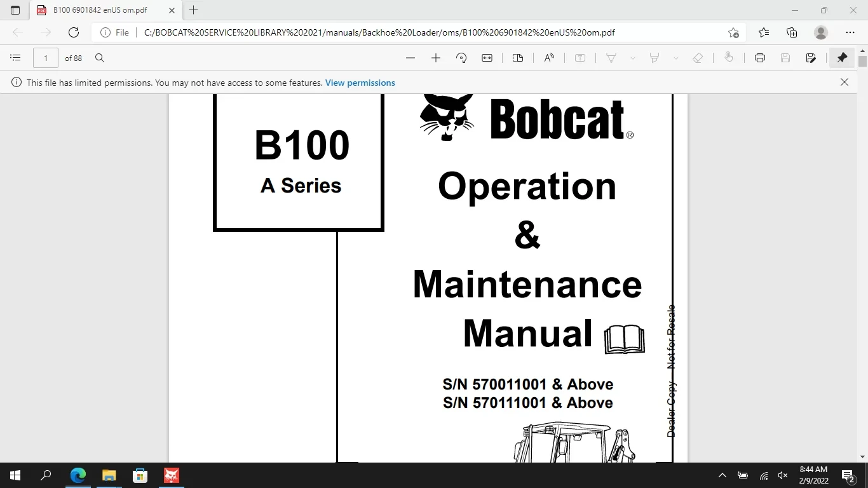Dismiss the limited permissions notification bar
The image size is (868, 488).
tap(844, 82)
